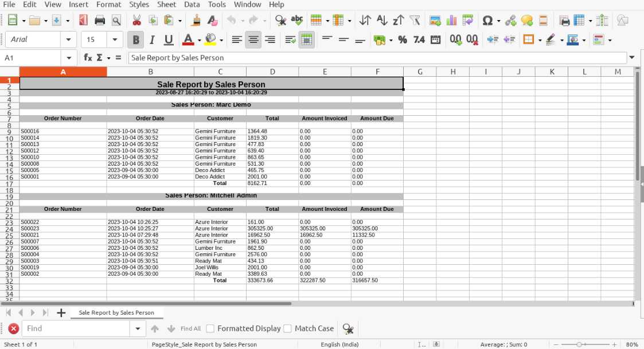Image resolution: width=644 pixels, height=349 pixels.
Task: Open the Sheet menu
Action: [166, 5]
